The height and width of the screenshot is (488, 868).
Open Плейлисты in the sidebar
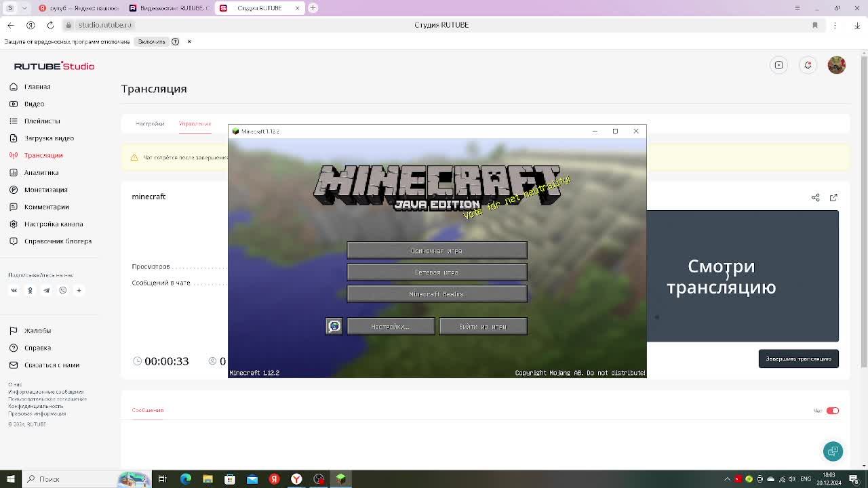(x=35, y=121)
